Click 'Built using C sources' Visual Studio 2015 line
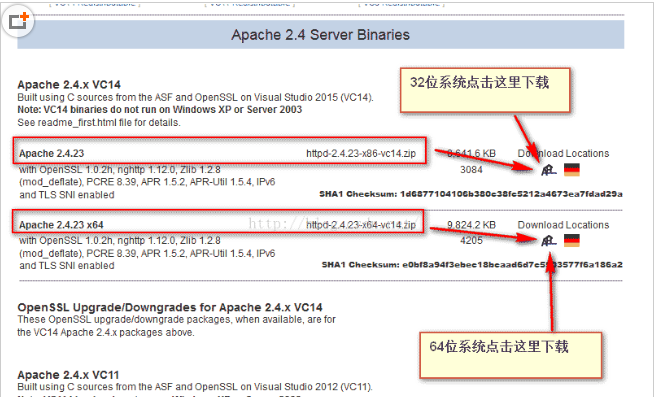The height and width of the screenshot is (397, 654). (x=195, y=97)
